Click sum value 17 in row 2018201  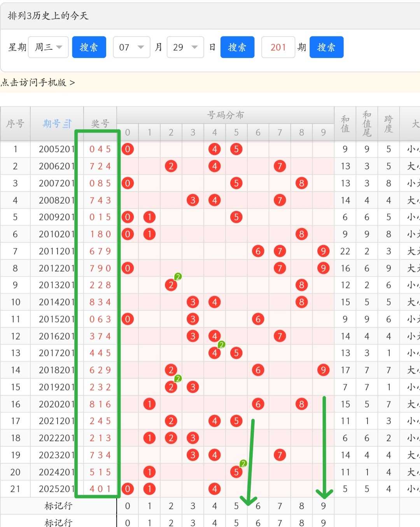(345, 370)
